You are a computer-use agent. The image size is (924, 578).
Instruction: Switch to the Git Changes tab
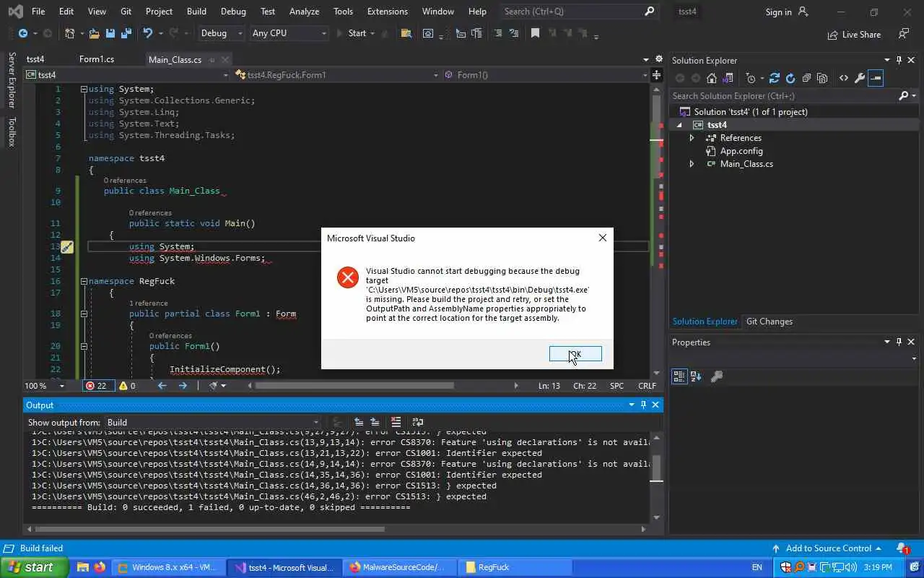click(770, 322)
